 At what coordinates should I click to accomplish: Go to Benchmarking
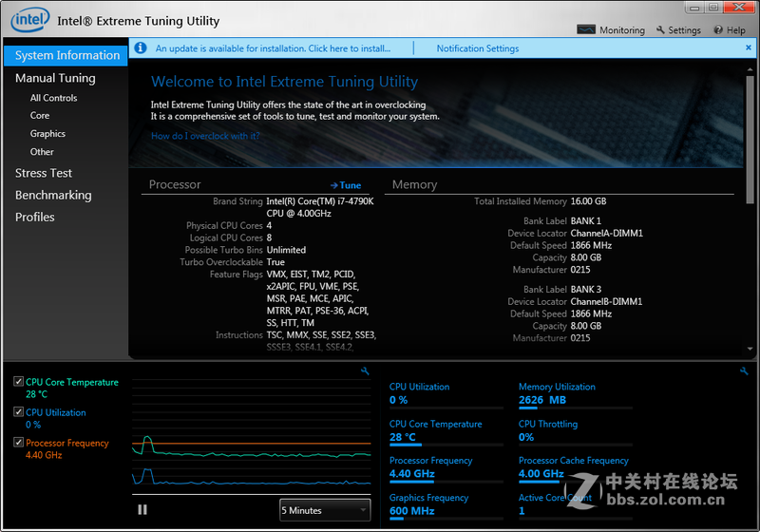[53, 196]
